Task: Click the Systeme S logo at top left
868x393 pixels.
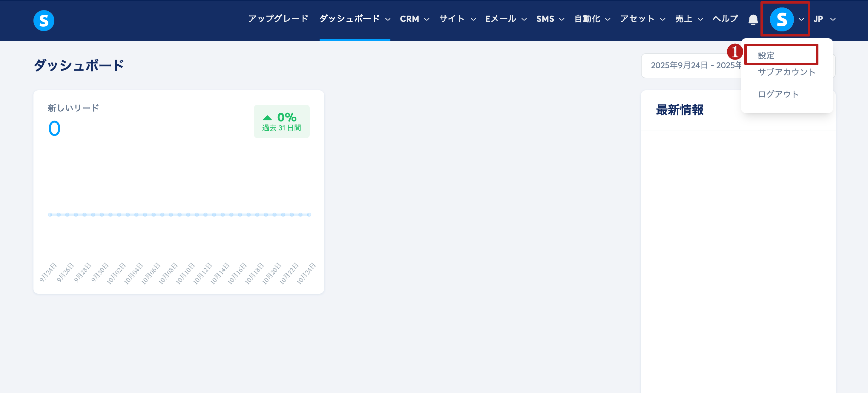Action: coord(44,20)
